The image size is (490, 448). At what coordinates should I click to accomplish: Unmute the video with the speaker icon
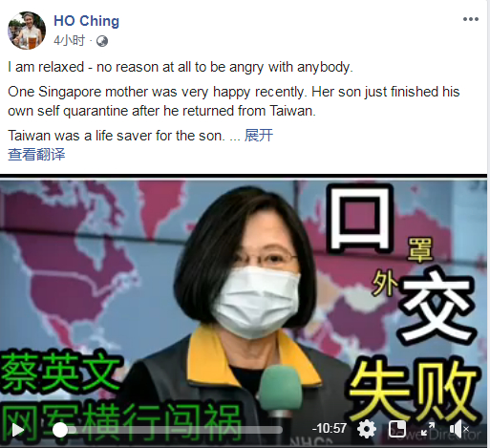tap(458, 429)
